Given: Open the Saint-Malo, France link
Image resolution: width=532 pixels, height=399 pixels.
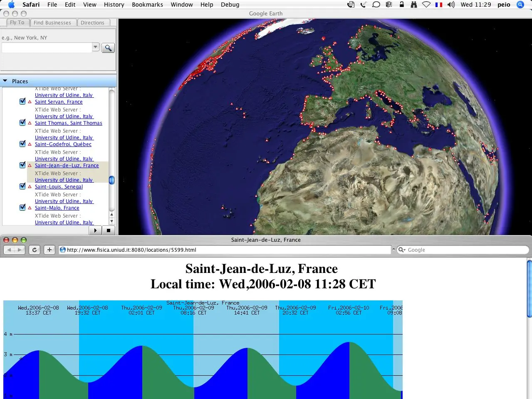Looking at the screenshot, I should point(57,208).
